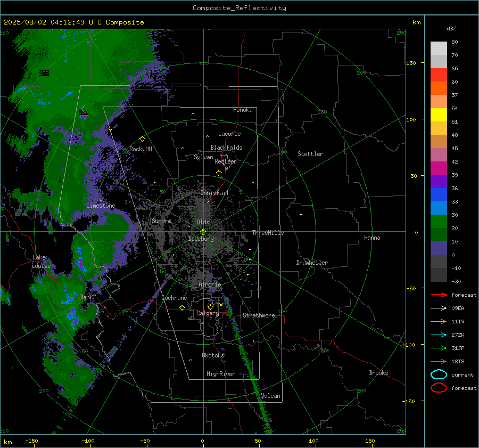
Task: Click the dBZ legend heading
Action: [451, 28]
